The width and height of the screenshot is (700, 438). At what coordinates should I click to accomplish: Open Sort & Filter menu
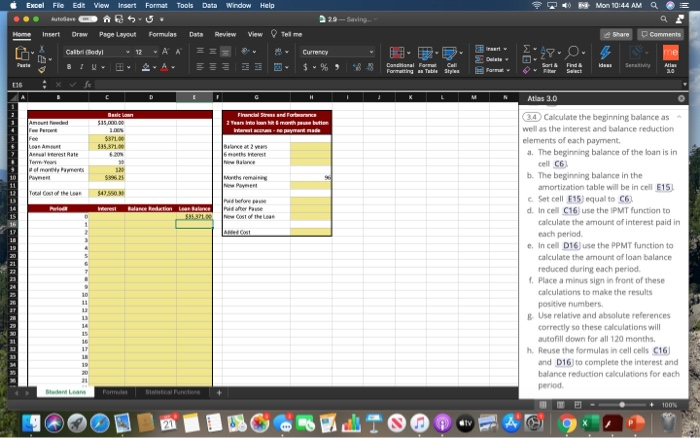(x=550, y=59)
